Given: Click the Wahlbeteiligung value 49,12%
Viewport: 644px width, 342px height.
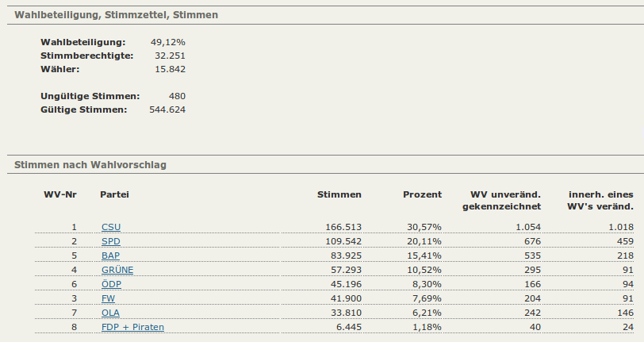Looking at the screenshot, I should coord(167,41).
